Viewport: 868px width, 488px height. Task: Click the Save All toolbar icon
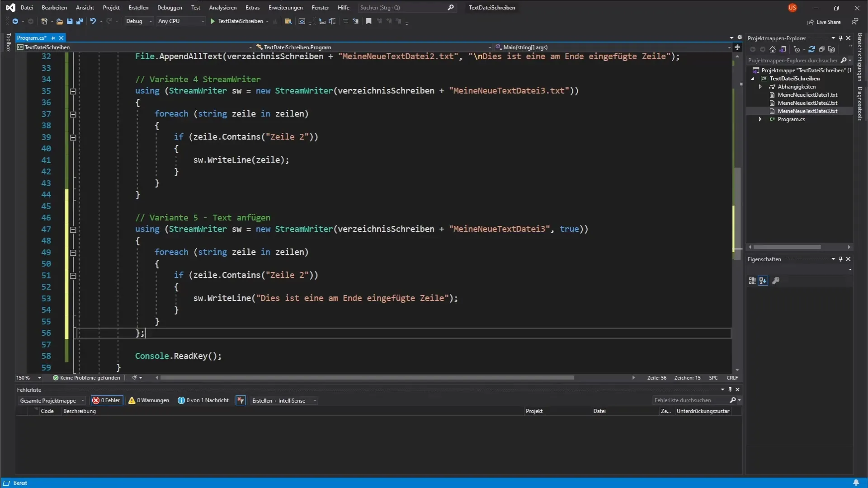click(80, 21)
